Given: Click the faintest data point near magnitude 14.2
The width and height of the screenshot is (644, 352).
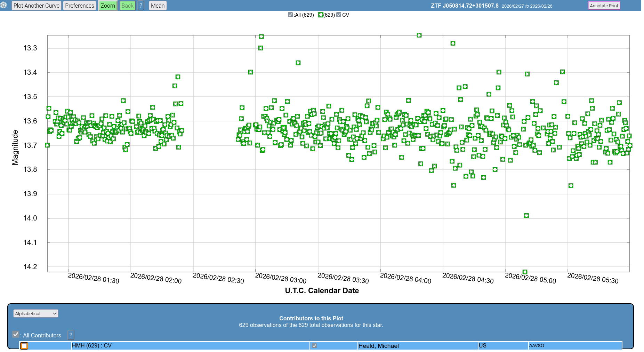Looking at the screenshot, I should 525,272.
